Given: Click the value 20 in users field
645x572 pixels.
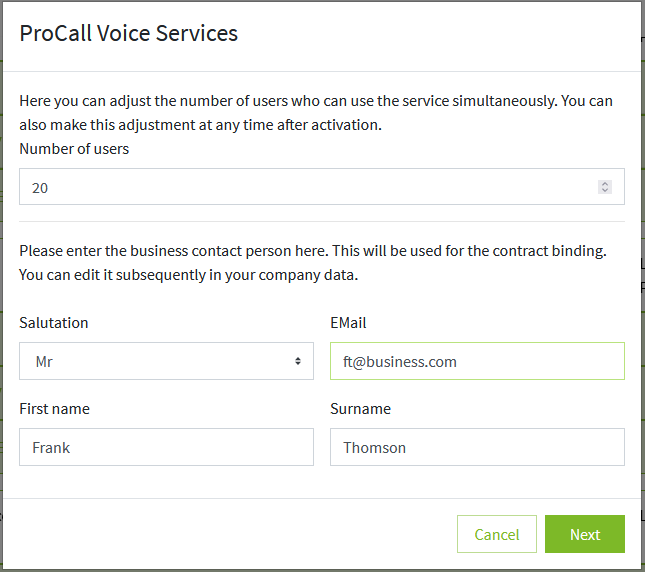Looking at the screenshot, I should click(x=40, y=187).
